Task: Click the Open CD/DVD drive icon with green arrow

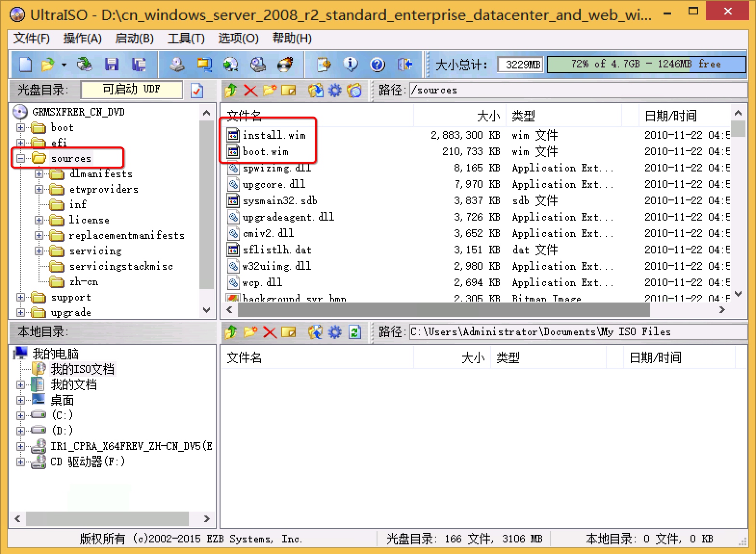Action: click(85, 64)
